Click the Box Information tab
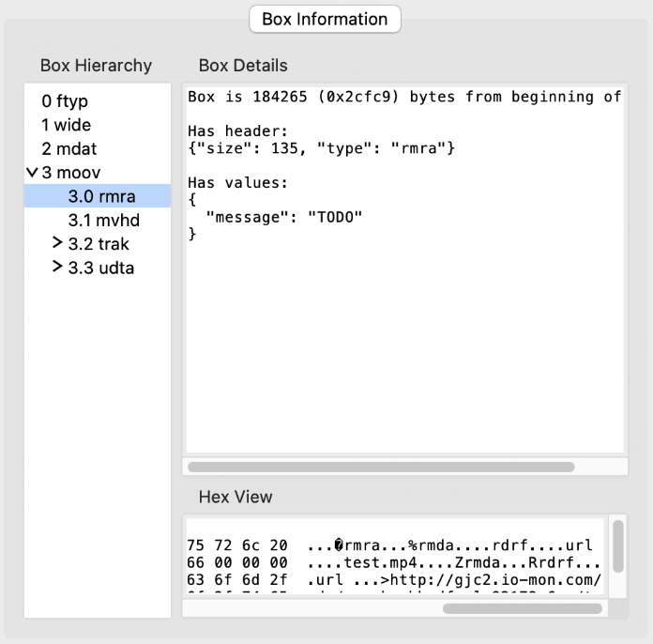653x644 pixels. (325, 19)
